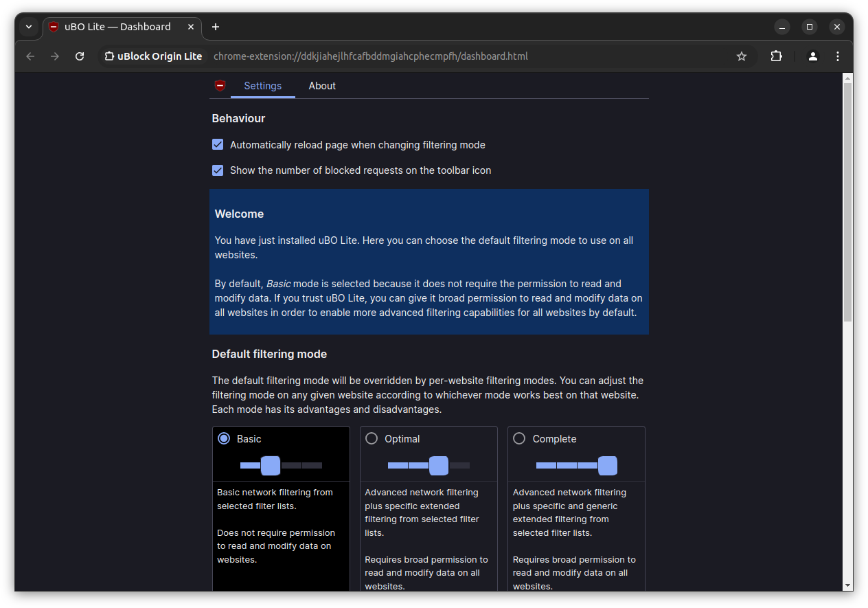This screenshot has height=608, width=868.
Task: Open a new browser tab with the plus button
Action: click(216, 27)
